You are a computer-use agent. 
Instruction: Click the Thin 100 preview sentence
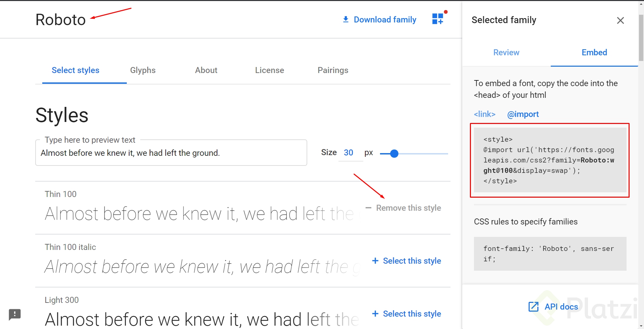[x=202, y=214]
